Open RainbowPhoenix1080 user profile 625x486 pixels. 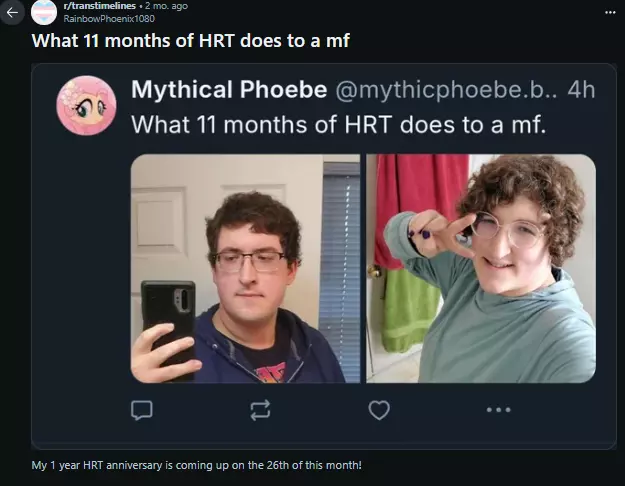click(x=109, y=19)
